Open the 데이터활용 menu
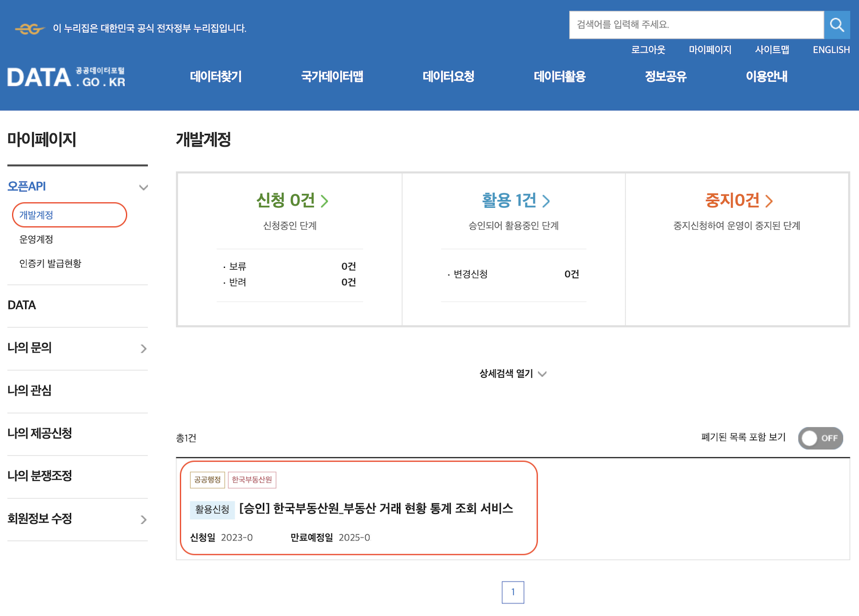 (x=559, y=76)
